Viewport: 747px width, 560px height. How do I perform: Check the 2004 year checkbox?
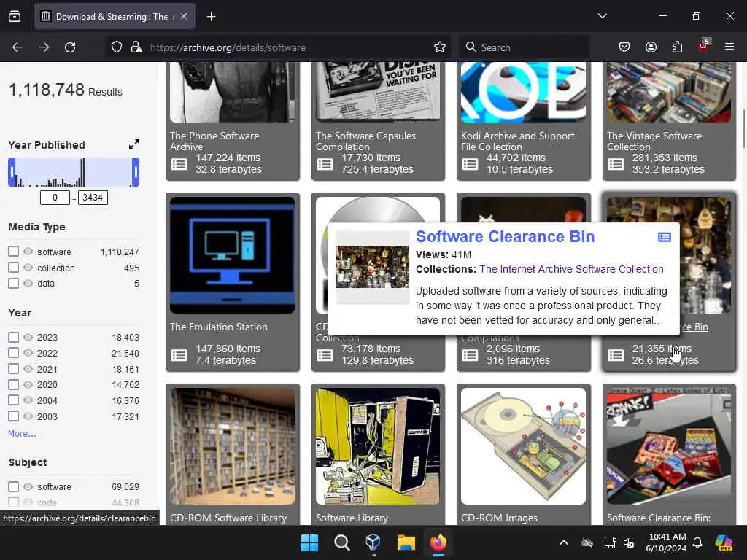pyautogui.click(x=13, y=400)
